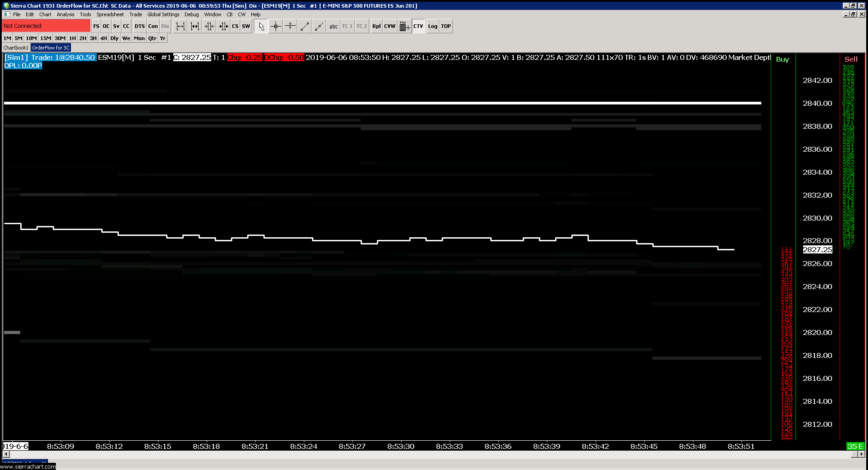Image resolution: width=868 pixels, height=470 pixels.
Task: Open the trade window grid icon
Action: pos(404,27)
